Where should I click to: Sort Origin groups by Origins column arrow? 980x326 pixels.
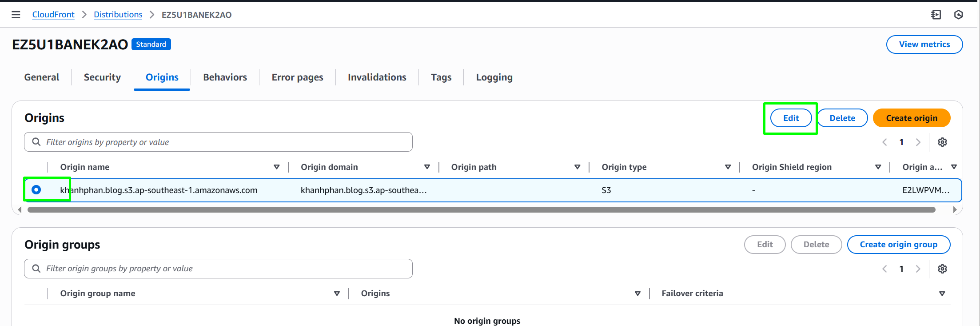tap(637, 294)
